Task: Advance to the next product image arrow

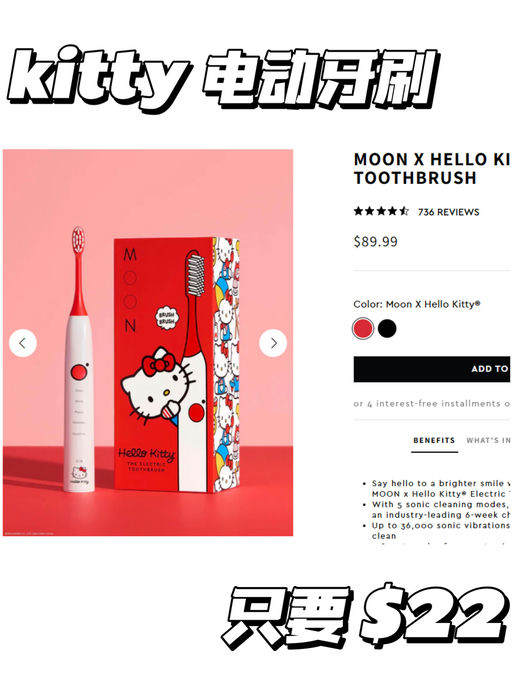Action: (273, 343)
